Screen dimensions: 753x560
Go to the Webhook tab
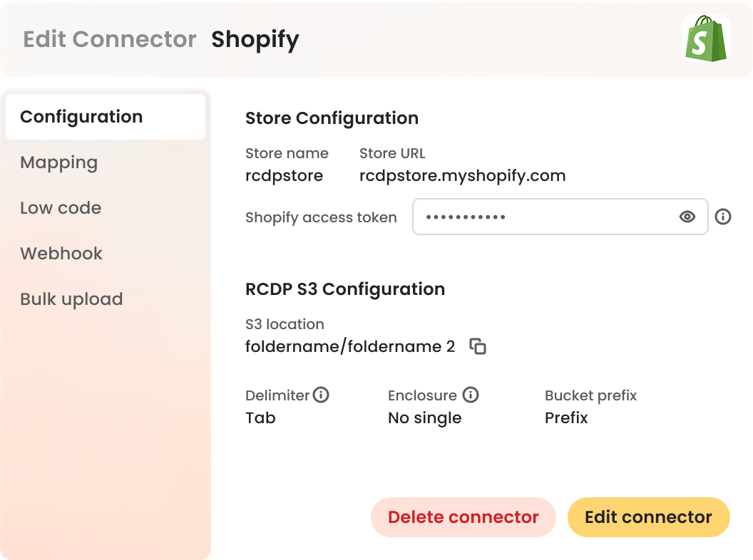(x=61, y=254)
